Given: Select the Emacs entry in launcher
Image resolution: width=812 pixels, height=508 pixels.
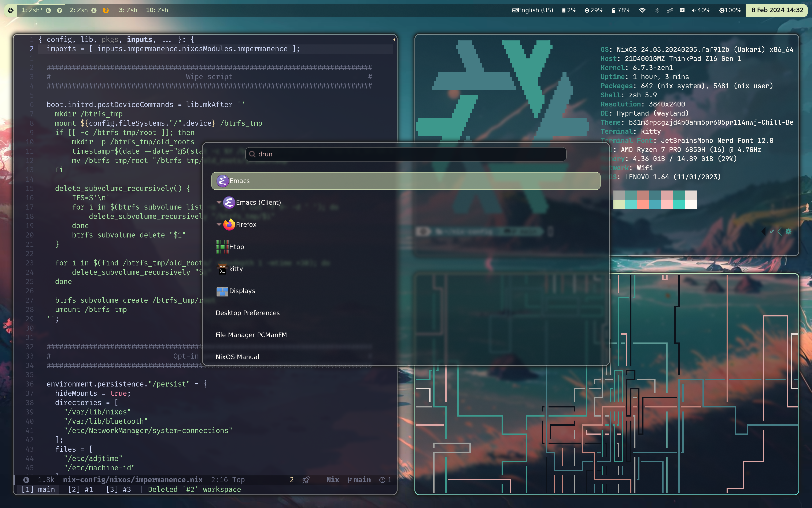Looking at the screenshot, I should pos(406,181).
